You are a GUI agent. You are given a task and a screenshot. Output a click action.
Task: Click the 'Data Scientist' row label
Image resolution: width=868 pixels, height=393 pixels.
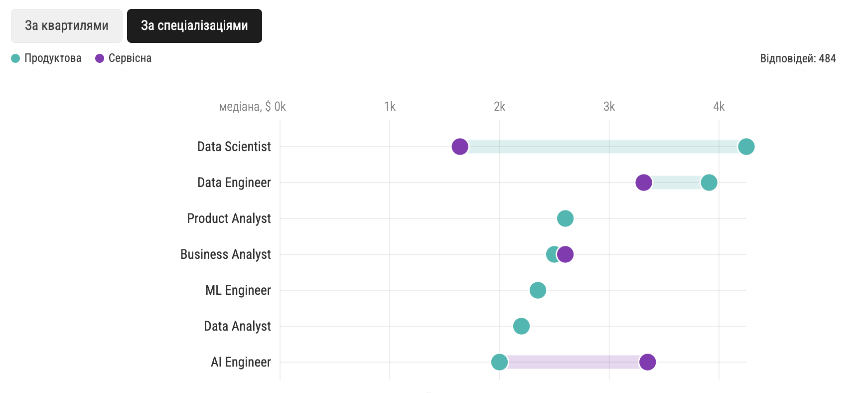point(234,147)
